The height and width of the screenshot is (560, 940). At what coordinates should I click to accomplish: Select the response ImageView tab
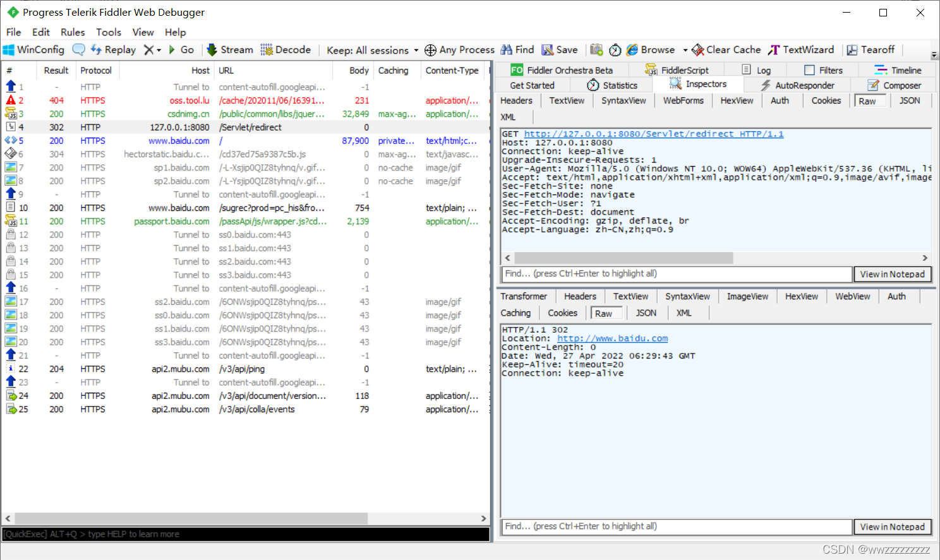click(x=747, y=296)
